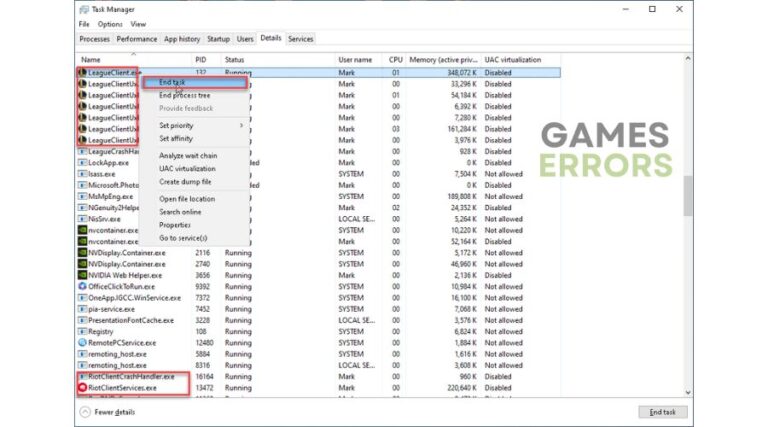Sort processes by the Name column header

[x=91, y=60]
